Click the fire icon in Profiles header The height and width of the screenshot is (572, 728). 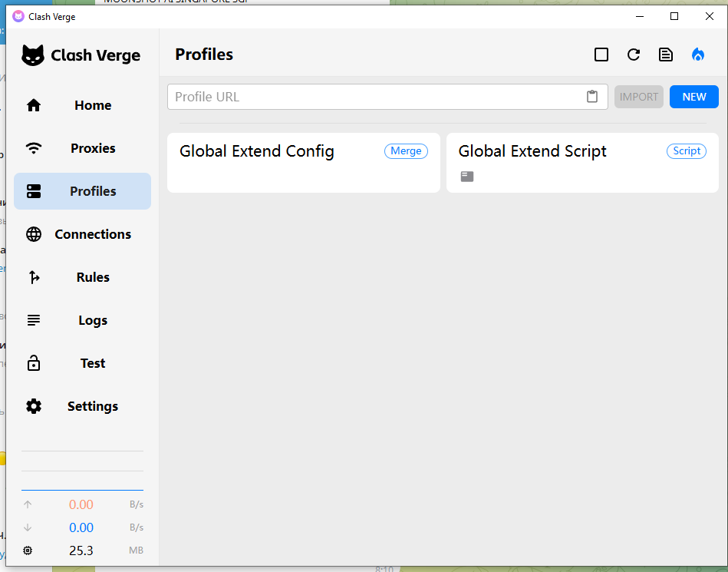click(697, 55)
